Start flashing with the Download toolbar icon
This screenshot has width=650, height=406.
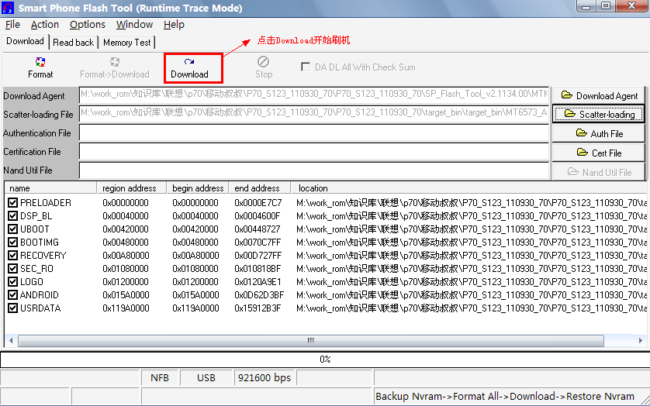coord(189,68)
